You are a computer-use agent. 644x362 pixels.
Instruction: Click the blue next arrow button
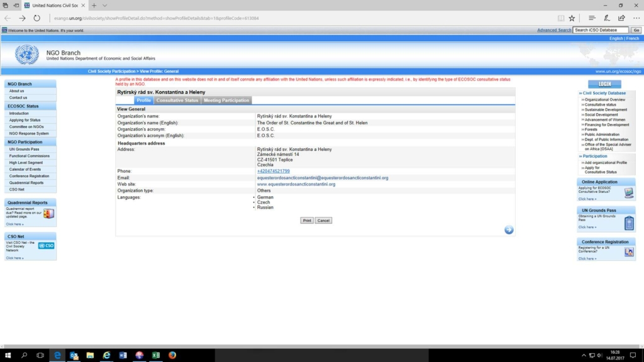[509, 230]
